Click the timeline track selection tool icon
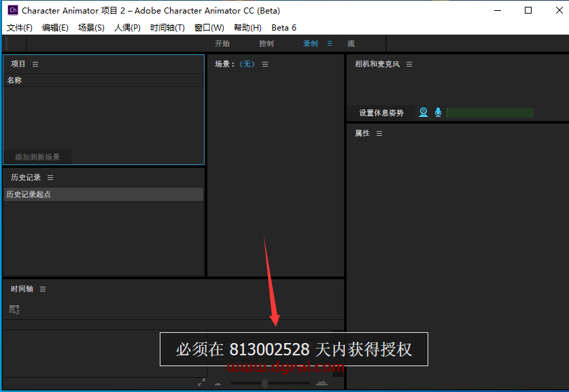Image resolution: width=569 pixels, height=392 pixels. pos(14,309)
